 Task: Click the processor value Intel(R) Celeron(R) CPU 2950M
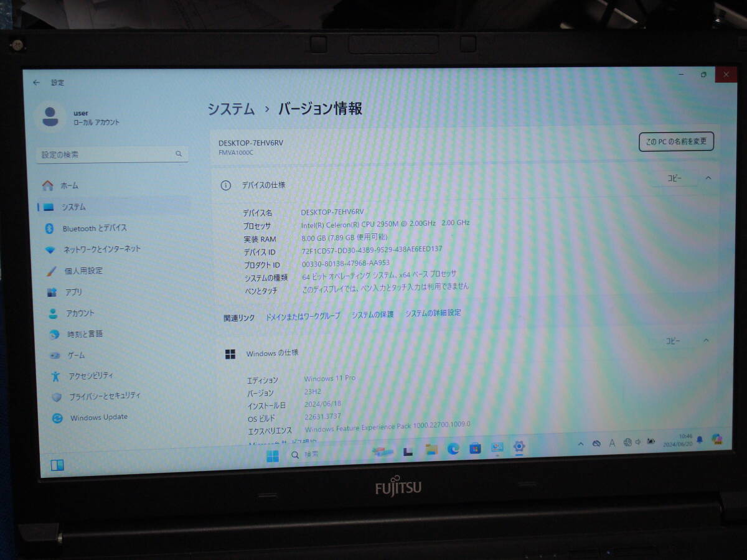coord(385,224)
